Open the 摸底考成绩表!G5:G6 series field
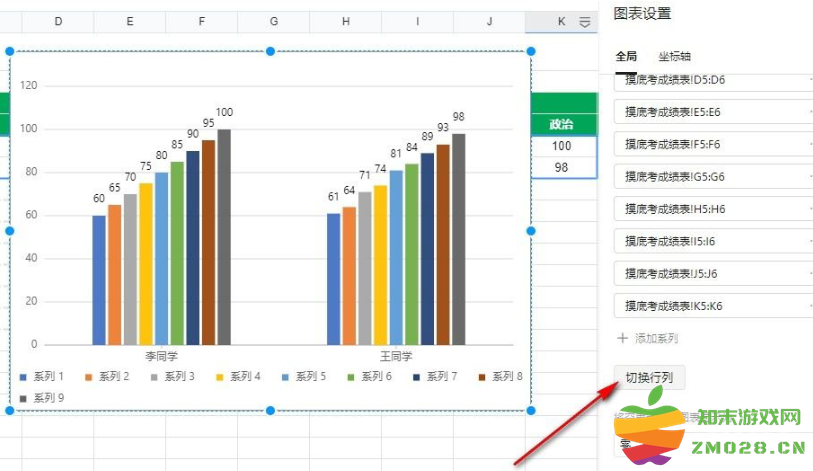This screenshot has width=813, height=471. pyautogui.click(x=712, y=176)
